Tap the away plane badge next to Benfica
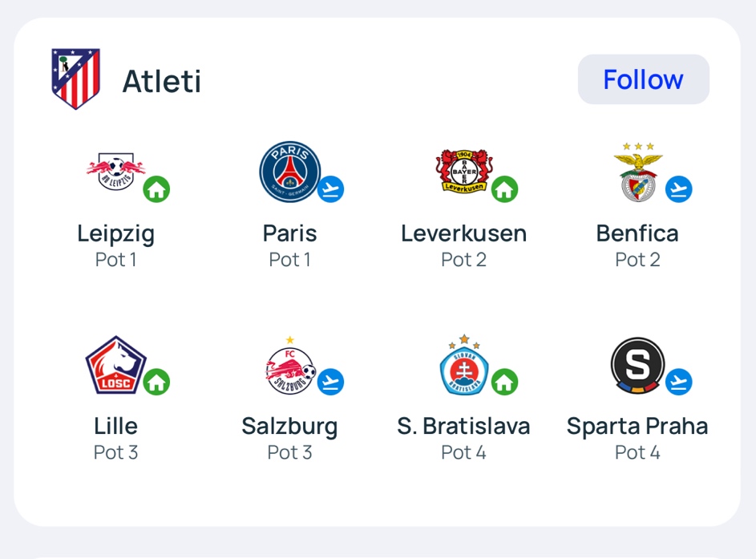756x559 pixels. (x=678, y=189)
